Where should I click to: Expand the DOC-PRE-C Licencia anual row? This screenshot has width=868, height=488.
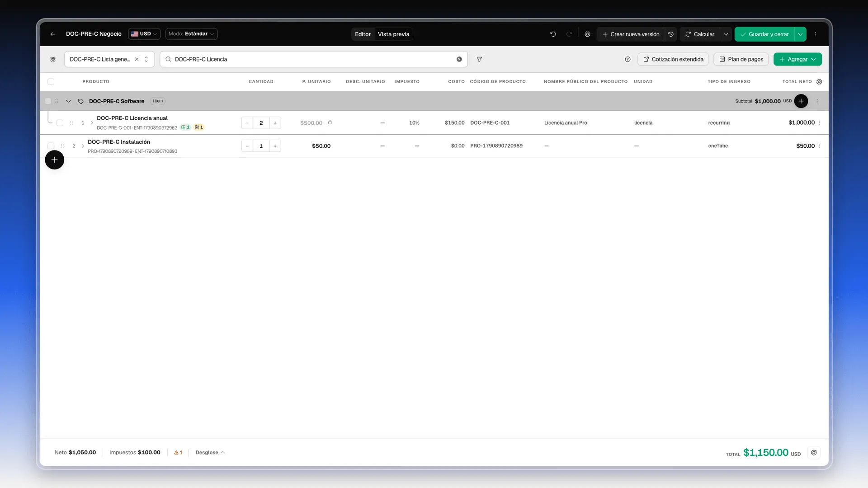coord(92,122)
